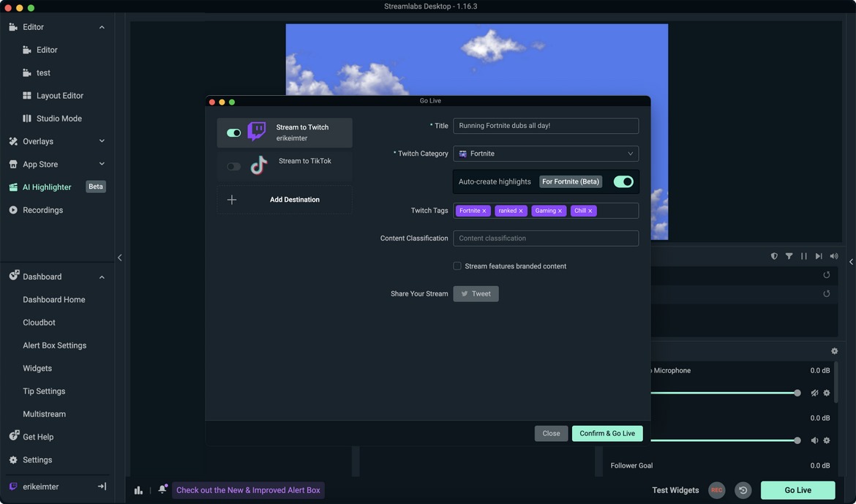Collapse the Editor section chevron

pos(102,27)
